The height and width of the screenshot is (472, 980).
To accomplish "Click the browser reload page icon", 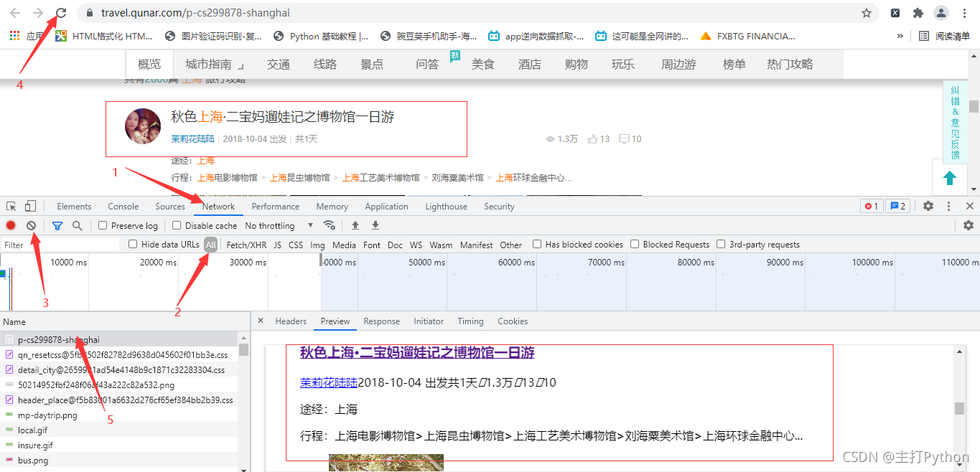I will 61,13.
